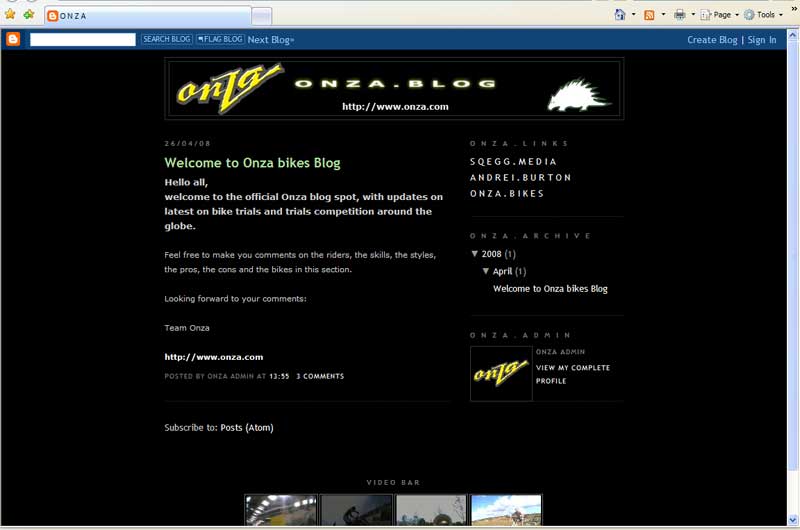
Task: Open the http://www.onza.com header link
Action: click(x=395, y=107)
